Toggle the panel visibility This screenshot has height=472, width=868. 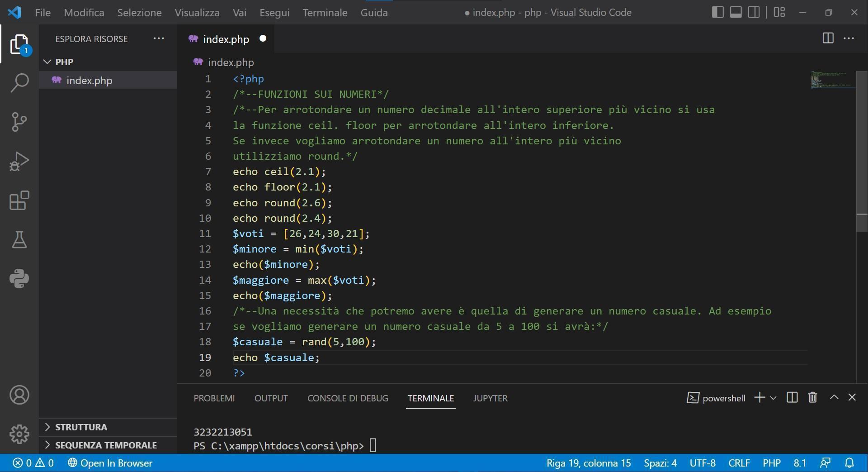point(735,12)
